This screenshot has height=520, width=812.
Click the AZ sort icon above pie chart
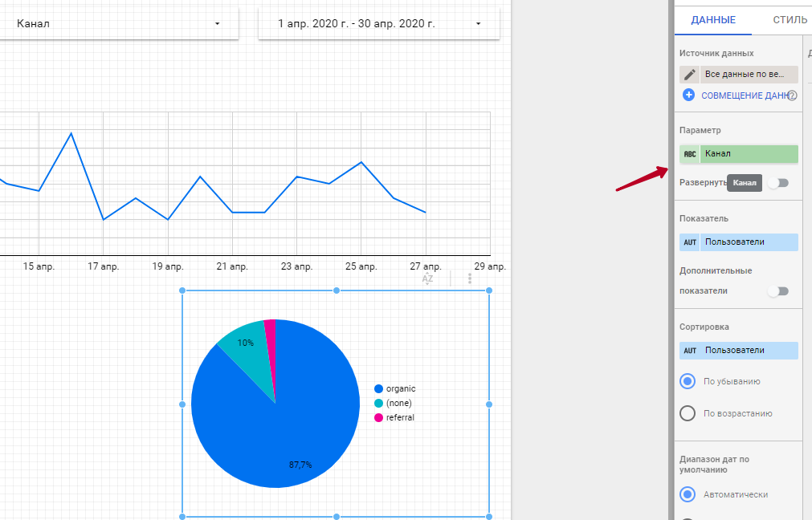(428, 278)
